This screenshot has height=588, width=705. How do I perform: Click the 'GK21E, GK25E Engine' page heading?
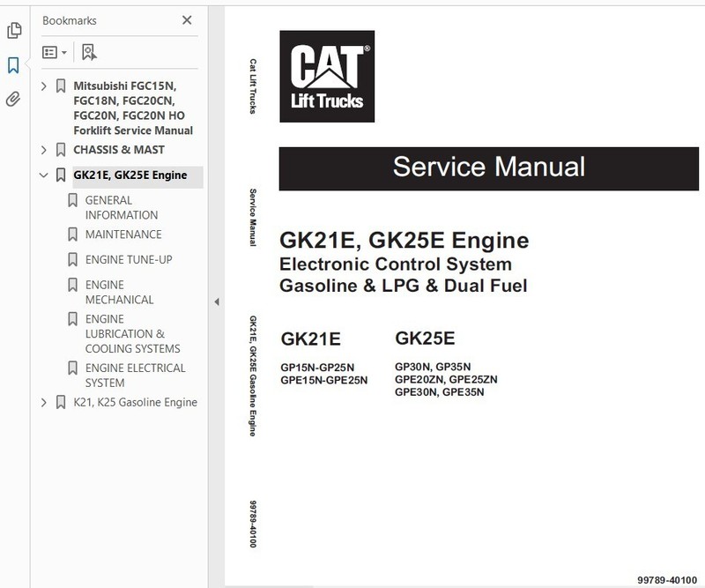point(404,241)
